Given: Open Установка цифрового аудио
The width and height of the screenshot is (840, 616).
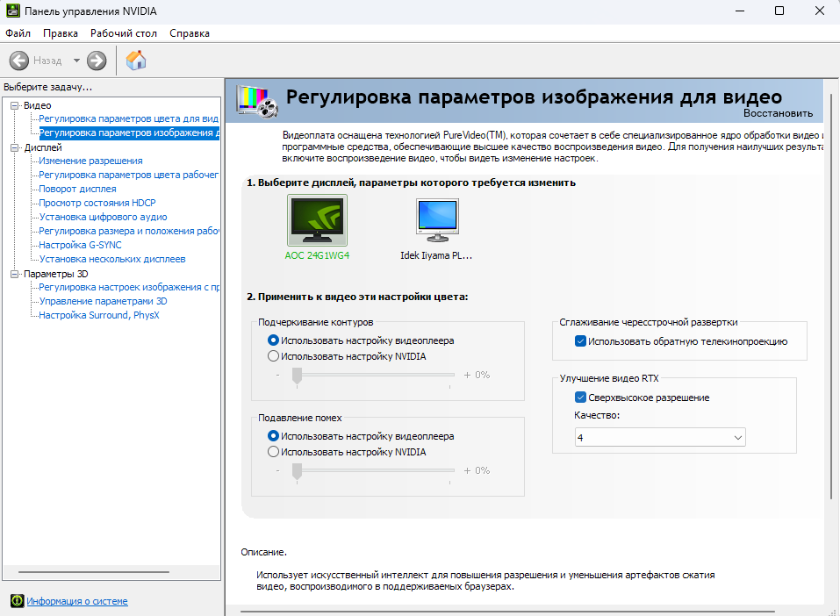Looking at the screenshot, I should tap(103, 217).
